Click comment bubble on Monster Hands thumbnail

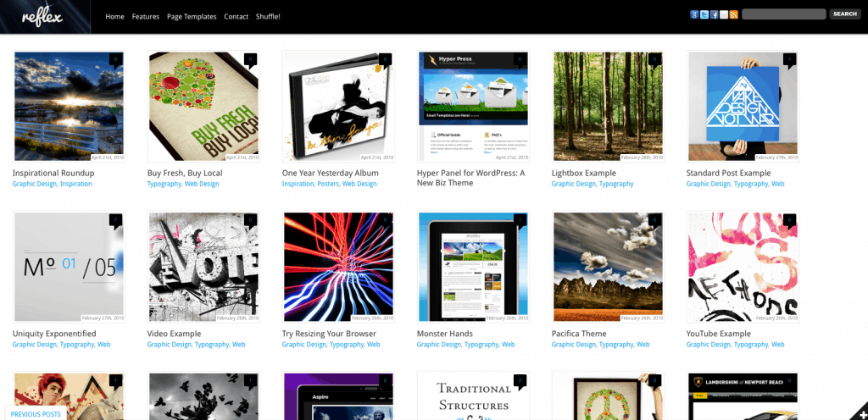(520, 220)
